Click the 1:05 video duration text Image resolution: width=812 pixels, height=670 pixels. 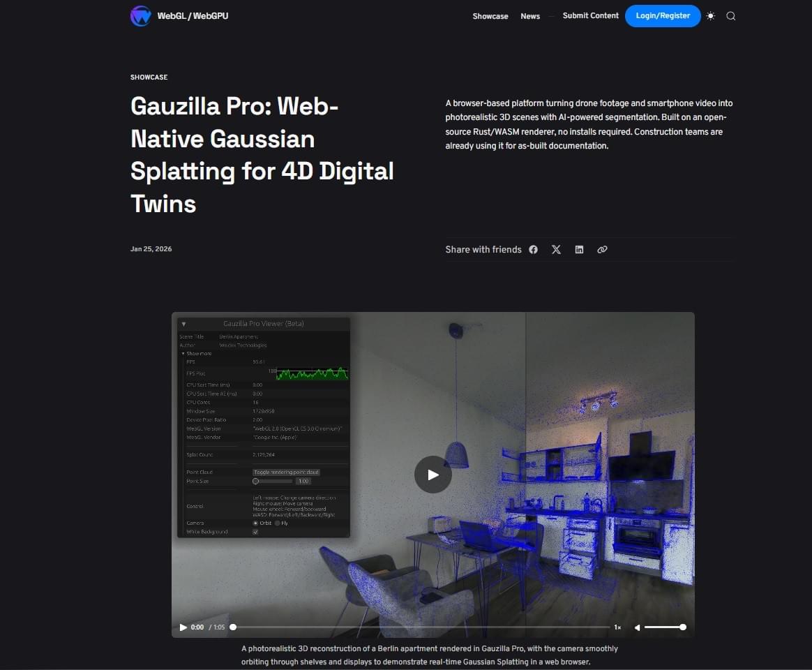tap(219, 627)
